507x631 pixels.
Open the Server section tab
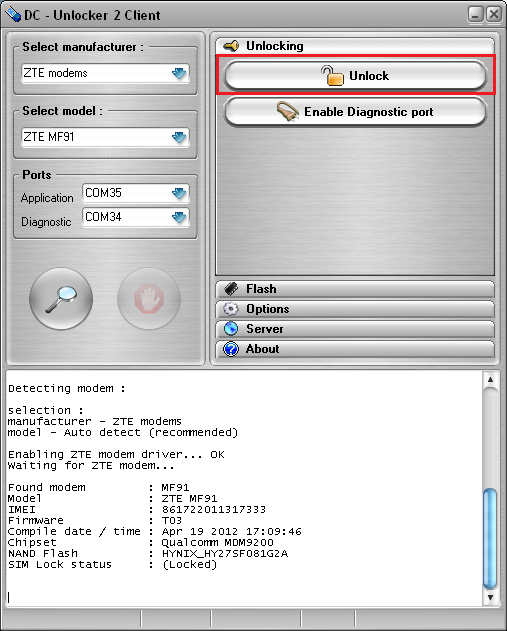coord(355,329)
